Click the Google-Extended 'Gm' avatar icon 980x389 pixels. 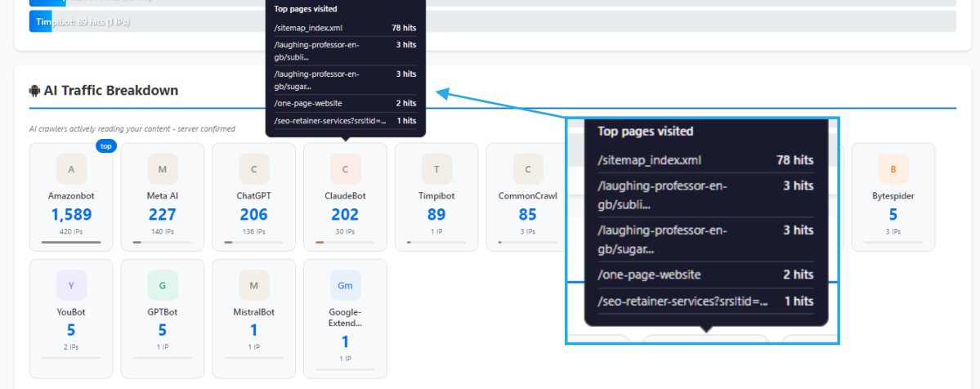click(x=346, y=285)
